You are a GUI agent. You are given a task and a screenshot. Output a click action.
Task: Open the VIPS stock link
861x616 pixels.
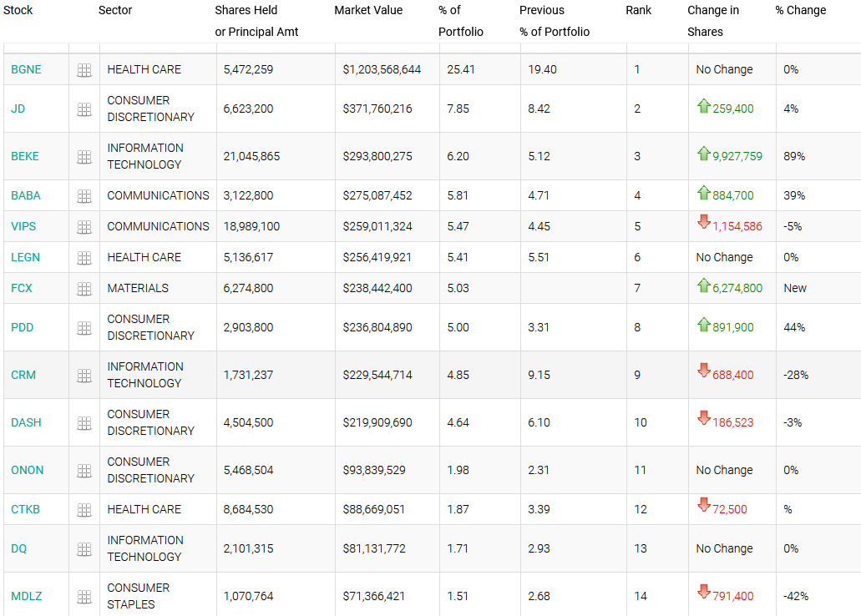coord(23,226)
